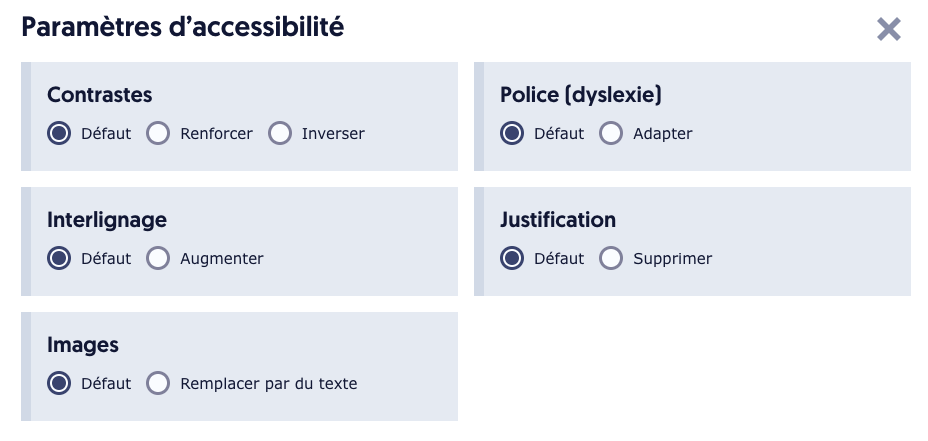The width and height of the screenshot is (928, 441).
Task: Select Défaut radio under Contrastes
Action: pyautogui.click(x=60, y=133)
